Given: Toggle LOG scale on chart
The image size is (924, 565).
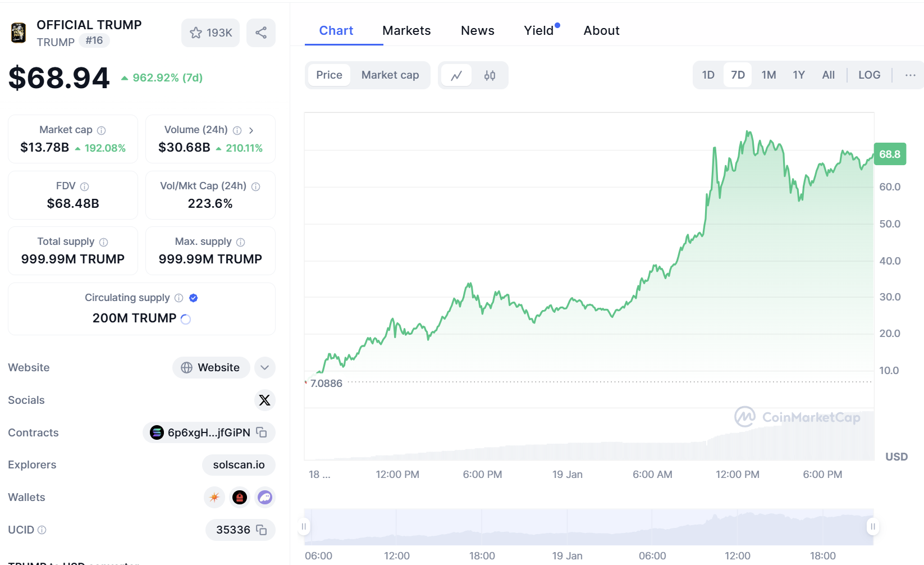Looking at the screenshot, I should (x=869, y=75).
